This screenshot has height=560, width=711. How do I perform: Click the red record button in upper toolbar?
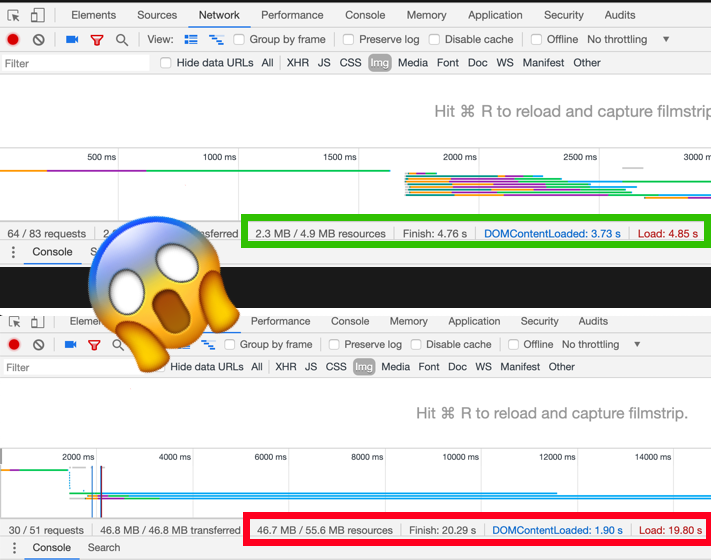[13, 40]
